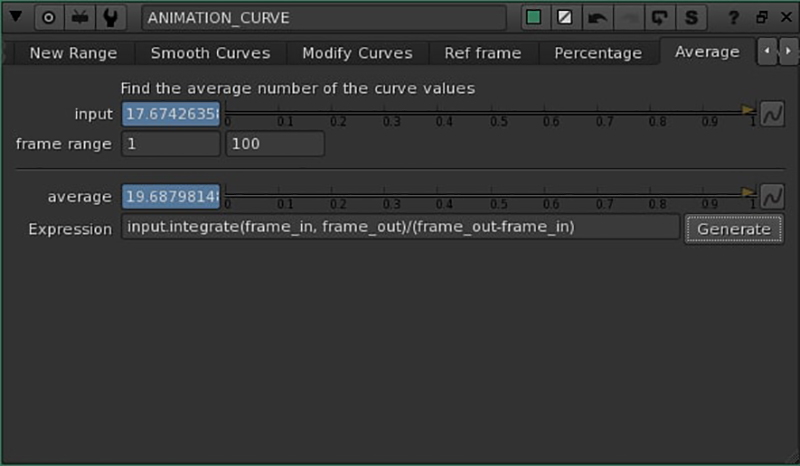800x466 pixels.
Task: Open animation menu for average knob
Action: tap(772, 197)
